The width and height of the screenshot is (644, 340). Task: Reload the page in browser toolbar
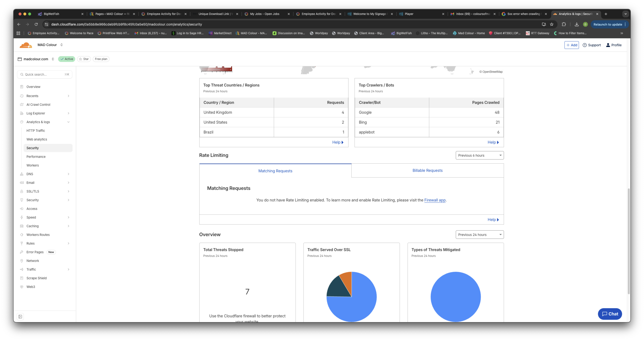(36, 24)
